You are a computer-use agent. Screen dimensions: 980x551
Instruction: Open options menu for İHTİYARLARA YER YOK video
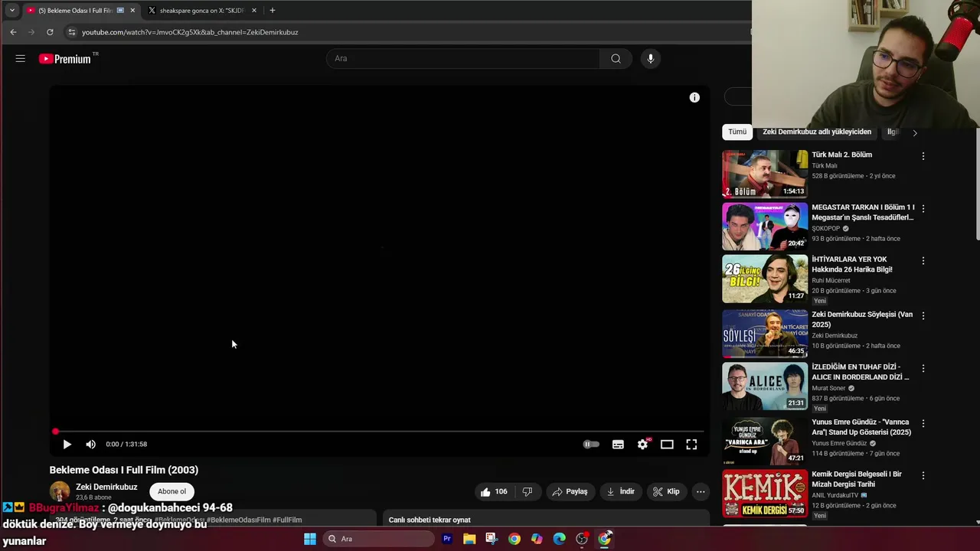923,261
